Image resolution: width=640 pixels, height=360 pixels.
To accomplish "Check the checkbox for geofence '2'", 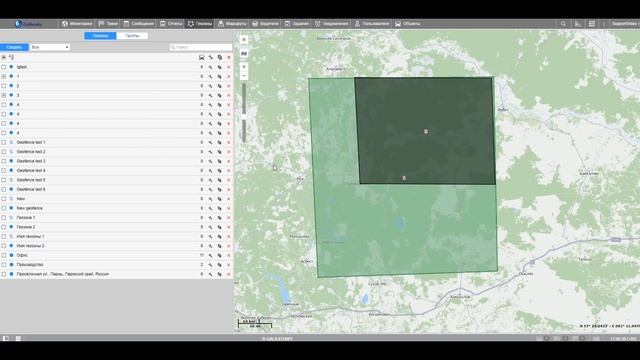I will pos(4,86).
